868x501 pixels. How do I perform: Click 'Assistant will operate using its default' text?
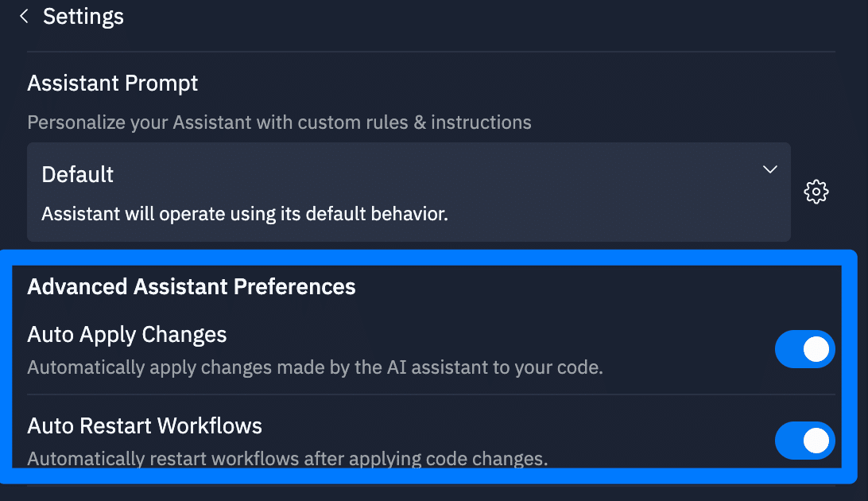click(245, 214)
